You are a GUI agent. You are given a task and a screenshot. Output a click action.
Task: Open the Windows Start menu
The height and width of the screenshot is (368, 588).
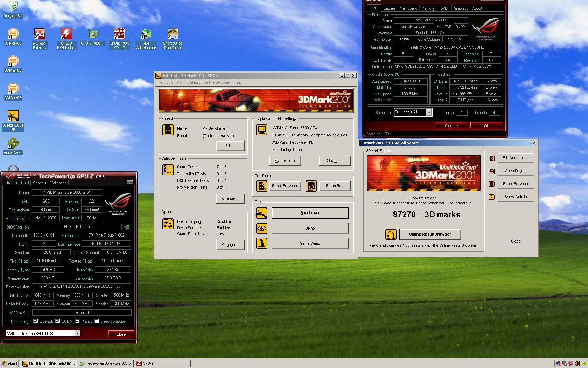click(x=10, y=363)
